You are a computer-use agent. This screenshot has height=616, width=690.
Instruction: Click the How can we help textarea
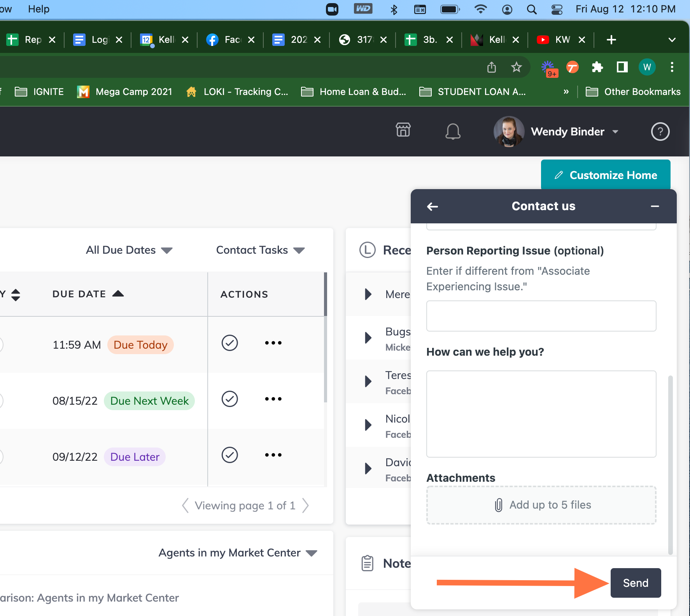coord(541,414)
